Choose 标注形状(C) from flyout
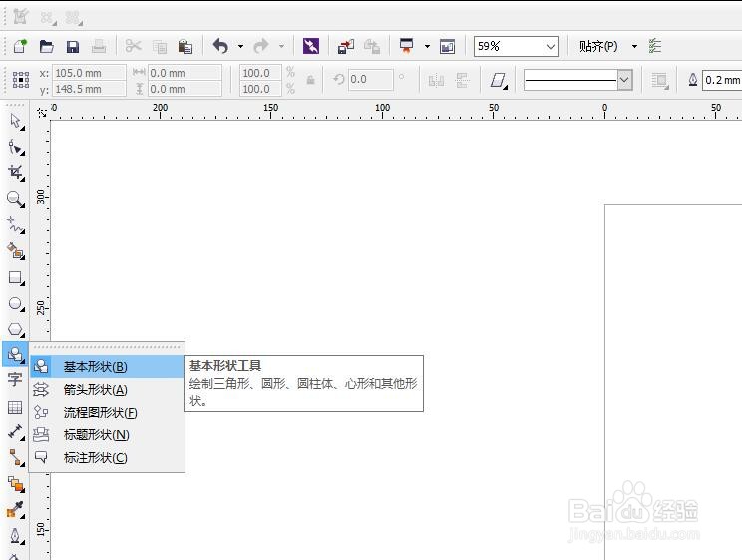 tap(107, 457)
